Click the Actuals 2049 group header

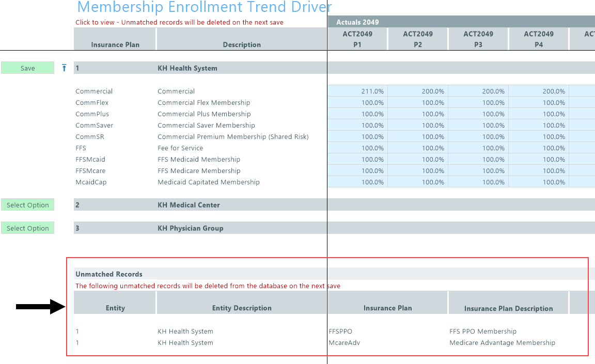point(461,22)
